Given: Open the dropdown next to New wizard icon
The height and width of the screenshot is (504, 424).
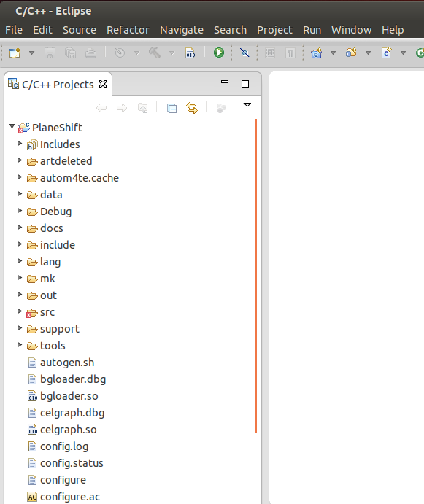Looking at the screenshot, I should [31, 53].
